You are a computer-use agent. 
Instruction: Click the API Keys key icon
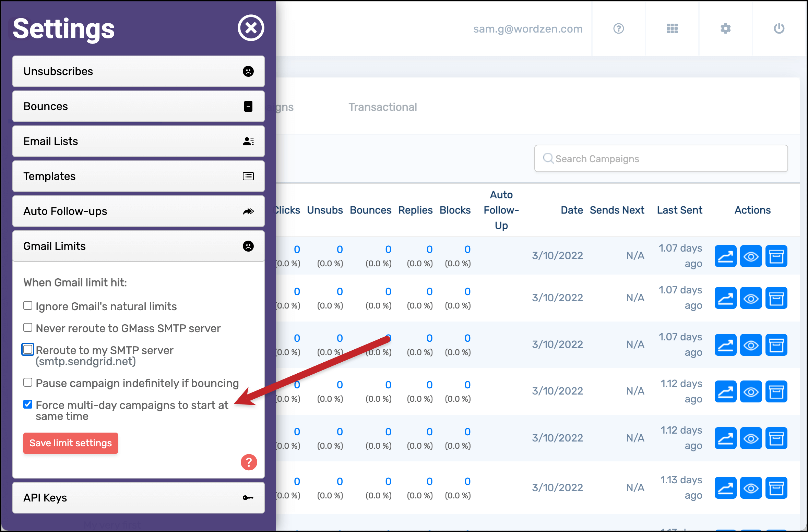(248, 498)
